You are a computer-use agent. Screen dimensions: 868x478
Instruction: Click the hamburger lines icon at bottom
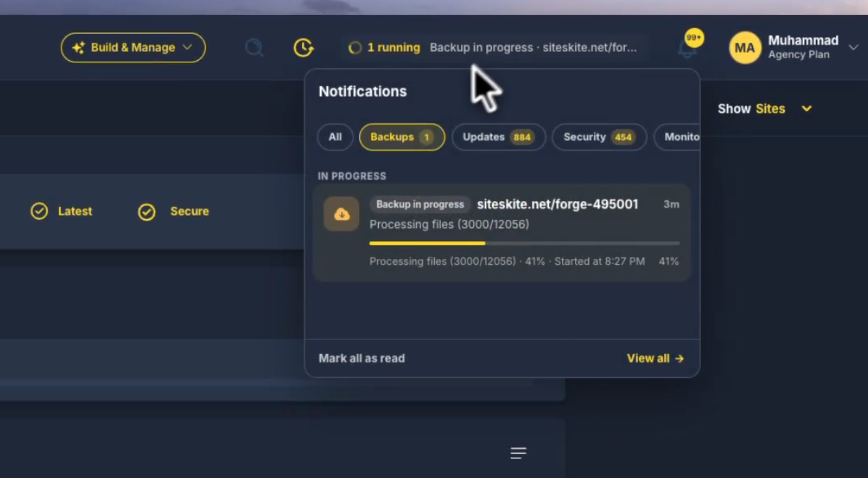click(518, 453)
